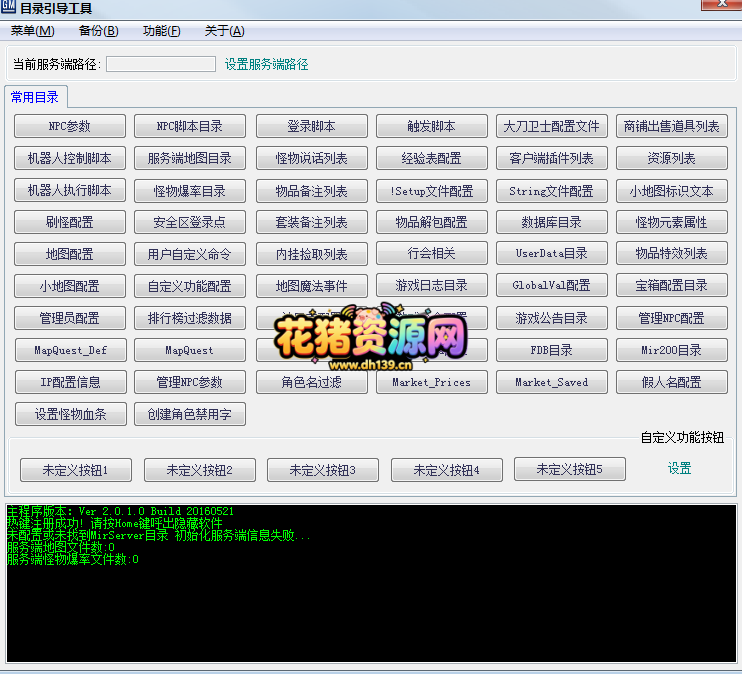The width and height of the screenshot is (742, 674).
Task: Click the NPC参数 button
Action: [70, 126]
